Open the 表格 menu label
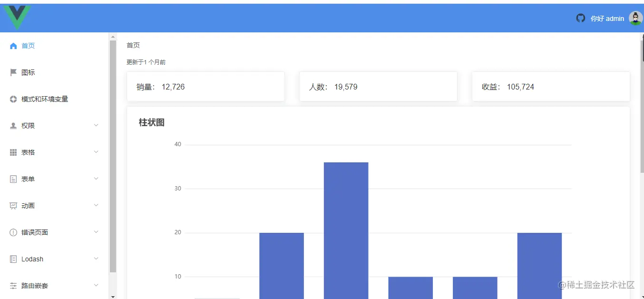644x299 pixels. coord(28,152)
